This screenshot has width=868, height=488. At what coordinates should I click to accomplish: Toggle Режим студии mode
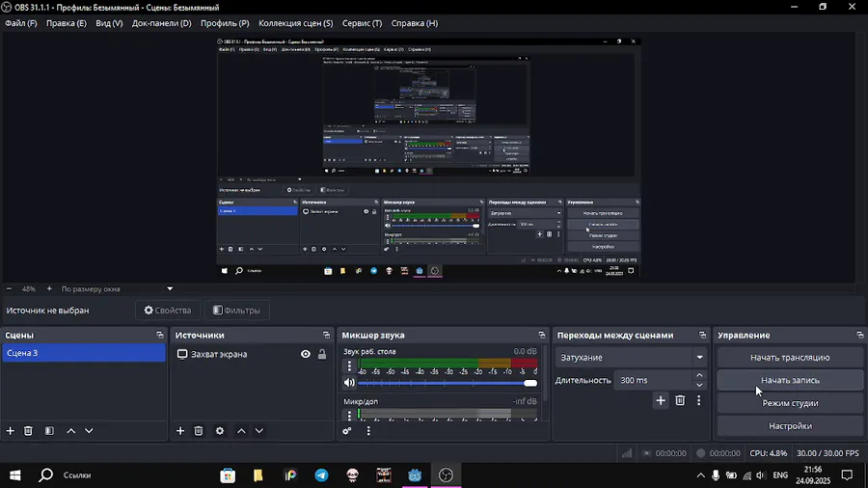click(790, 403)
